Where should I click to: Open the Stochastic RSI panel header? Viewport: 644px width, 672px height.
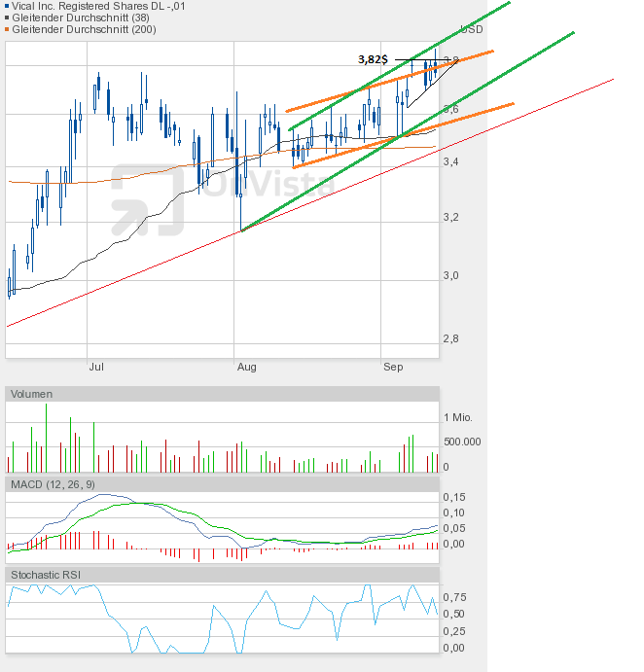48,575
